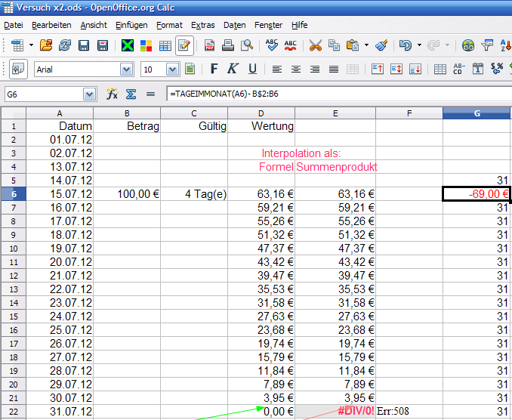The image size is (512, 420).
Task: Open the Function Wizard (fx)
Action: (x=112, y=94)
